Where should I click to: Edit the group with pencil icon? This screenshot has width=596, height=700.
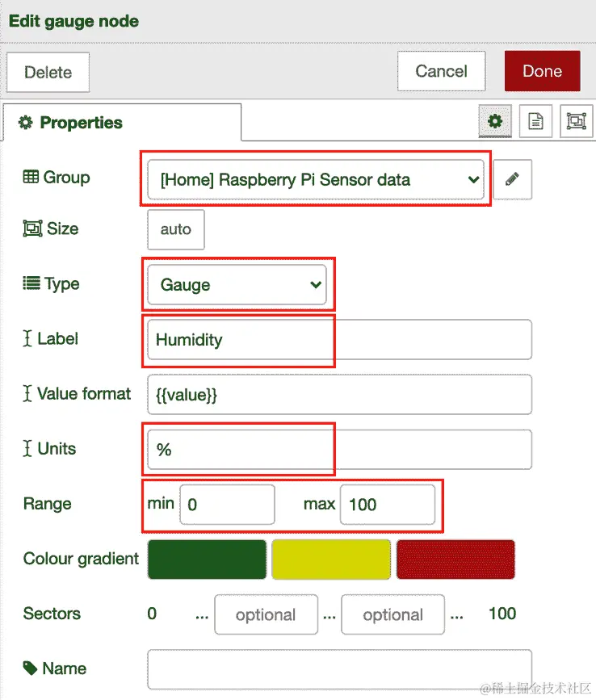pos(512,179)
